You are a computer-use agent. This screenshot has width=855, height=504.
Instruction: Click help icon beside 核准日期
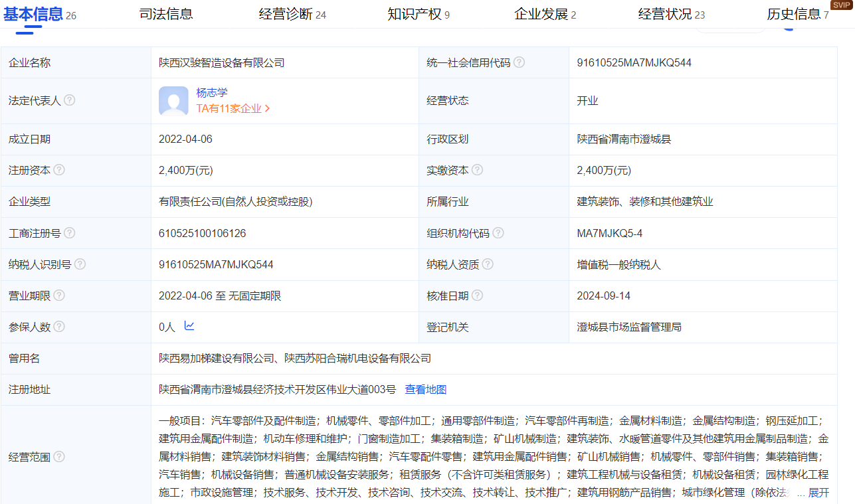coord(477,295)
